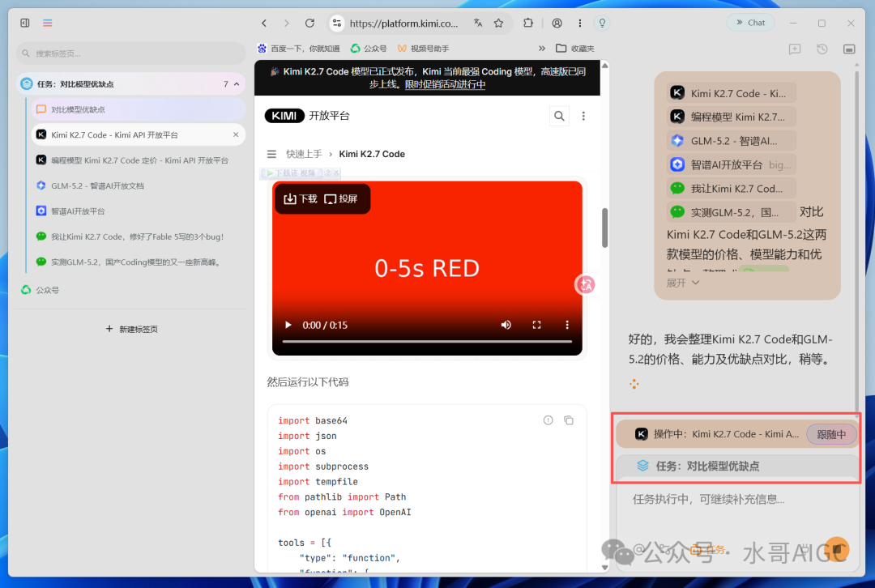Open site information icon in address bar
The image size is (875, 588).
[336, 23]
